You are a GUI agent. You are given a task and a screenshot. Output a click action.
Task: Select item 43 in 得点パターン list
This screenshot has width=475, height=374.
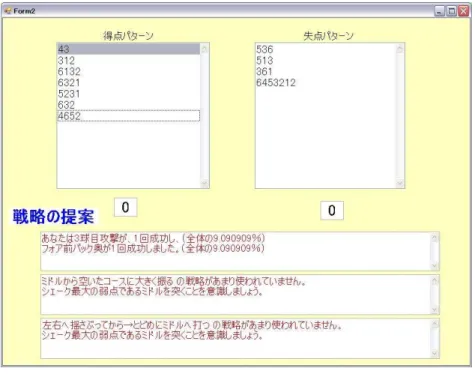click(x=129, y=49)
